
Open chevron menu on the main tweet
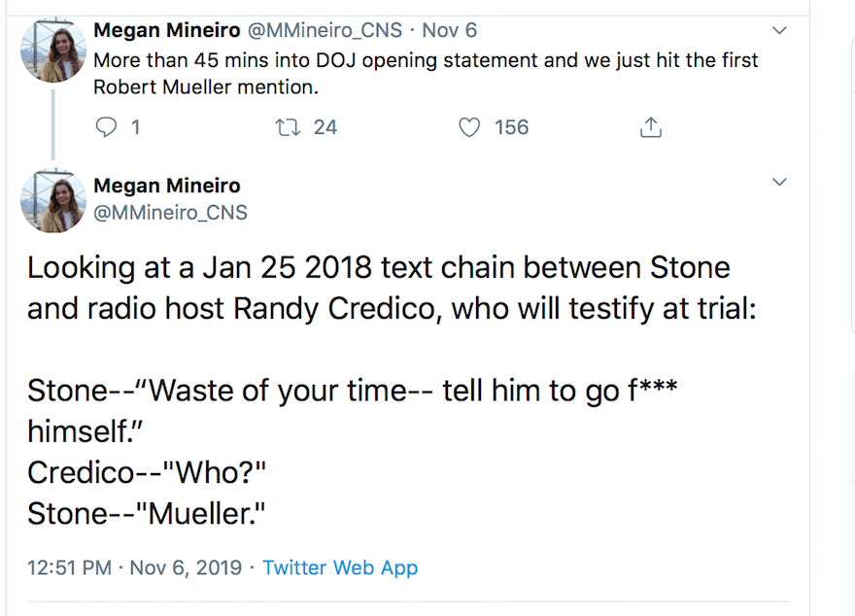[779, 183]
